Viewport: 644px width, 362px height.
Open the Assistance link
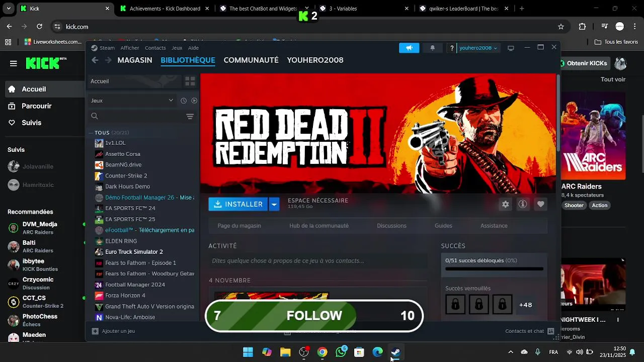click(x=494, y=226)
